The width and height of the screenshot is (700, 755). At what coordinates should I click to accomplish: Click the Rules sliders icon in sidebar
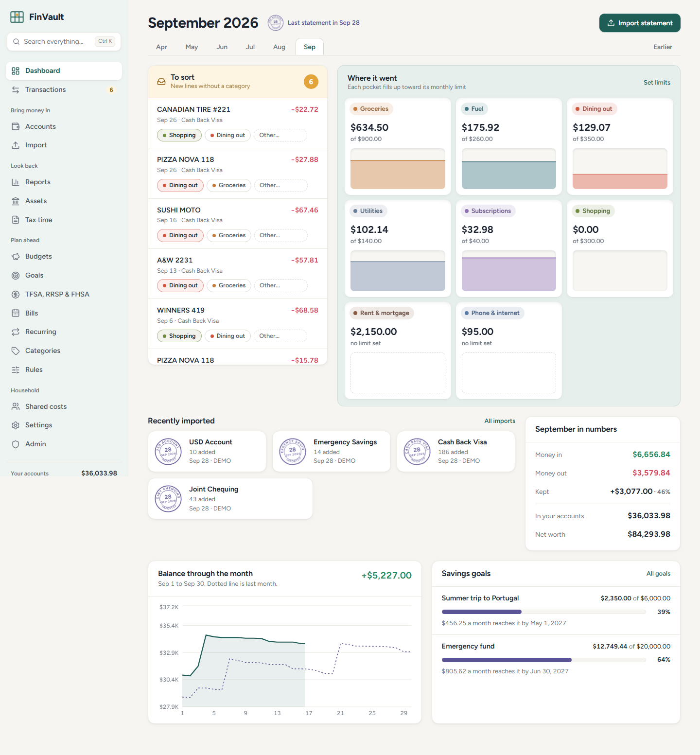click(16, 370)
